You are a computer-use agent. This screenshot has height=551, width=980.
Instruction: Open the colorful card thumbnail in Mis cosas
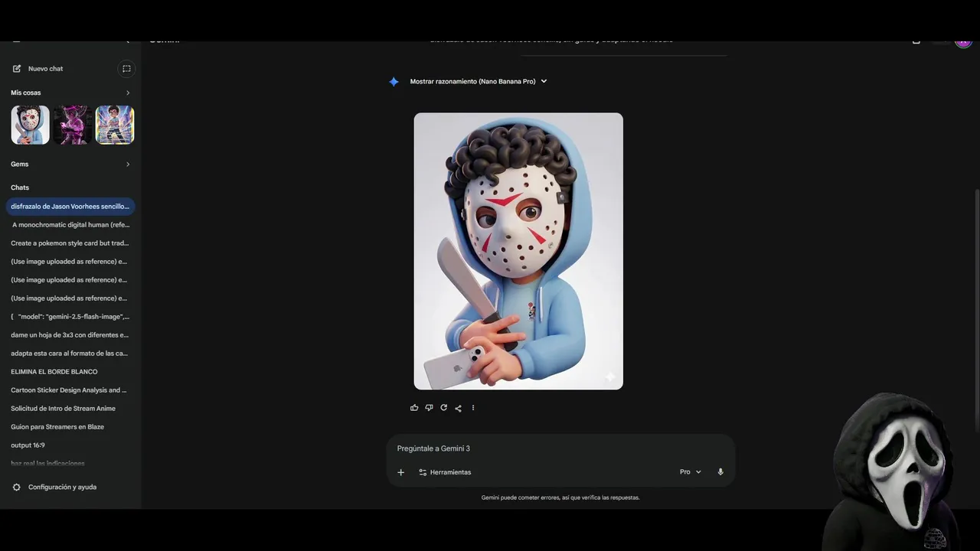(115, 125)
